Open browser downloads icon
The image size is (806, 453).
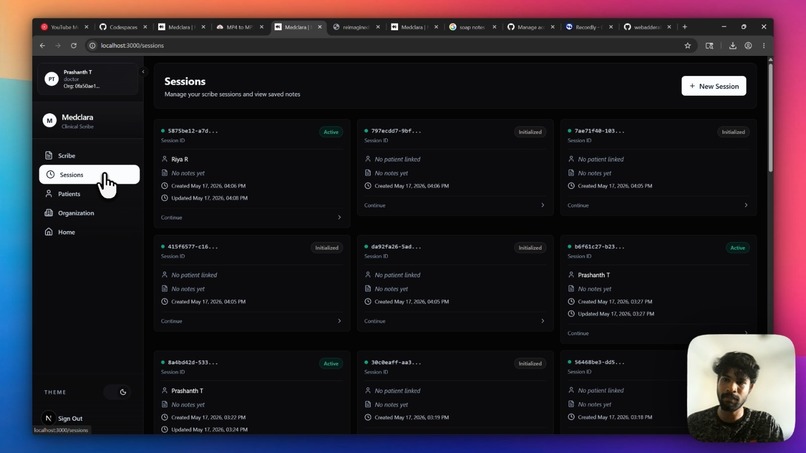click(732, 46)
